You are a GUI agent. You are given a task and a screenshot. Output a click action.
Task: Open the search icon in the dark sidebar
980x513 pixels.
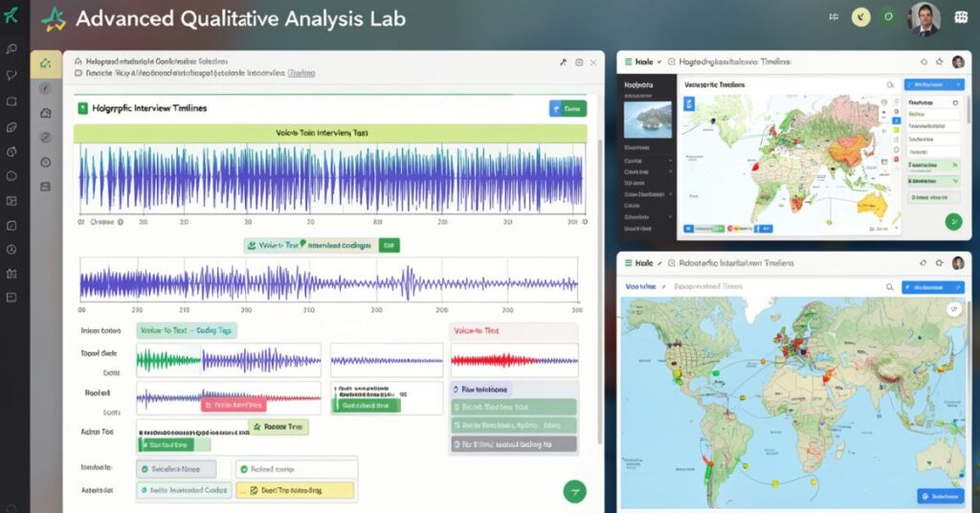coord(11,49)
